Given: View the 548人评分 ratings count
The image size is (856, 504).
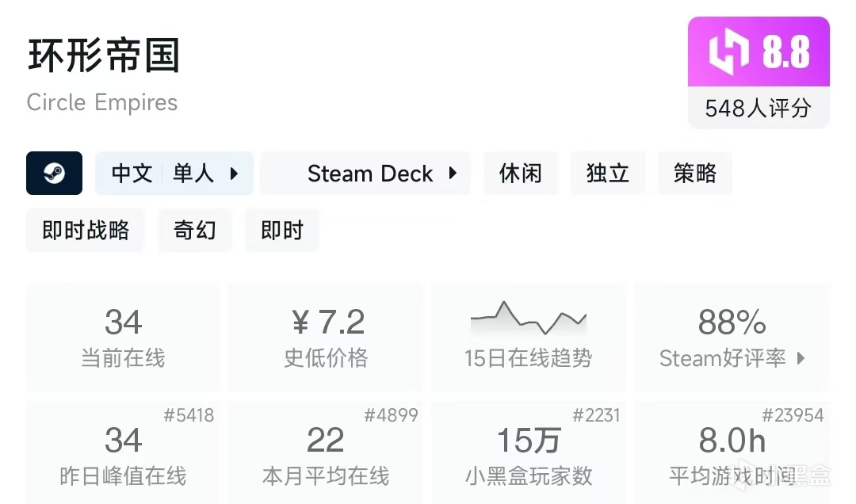Looking at the screenshot, I should click(x=758, y=108).
